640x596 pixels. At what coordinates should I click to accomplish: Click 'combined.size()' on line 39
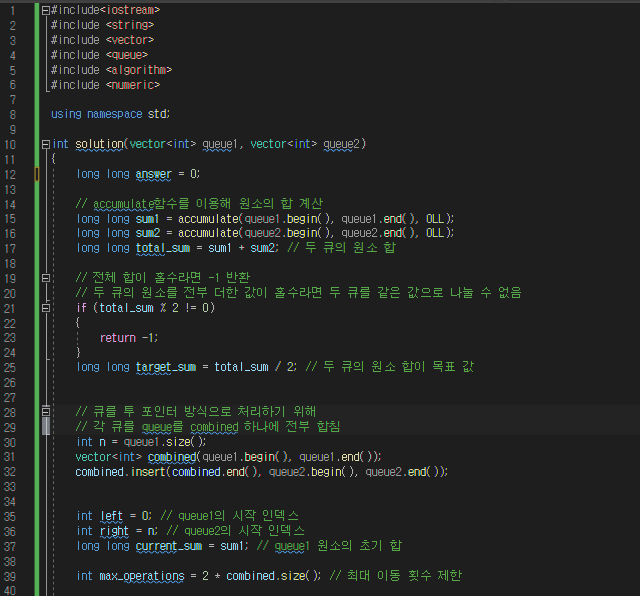(272, 576)
